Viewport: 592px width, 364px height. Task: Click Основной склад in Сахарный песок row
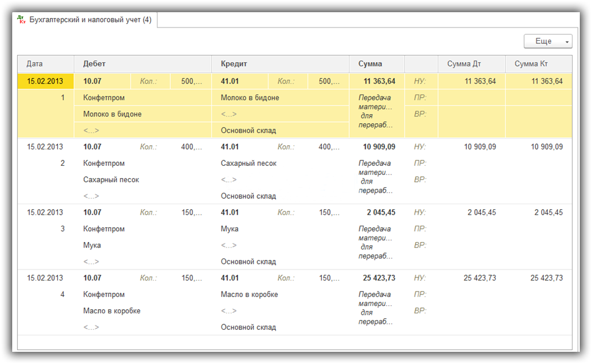[248, 196]
